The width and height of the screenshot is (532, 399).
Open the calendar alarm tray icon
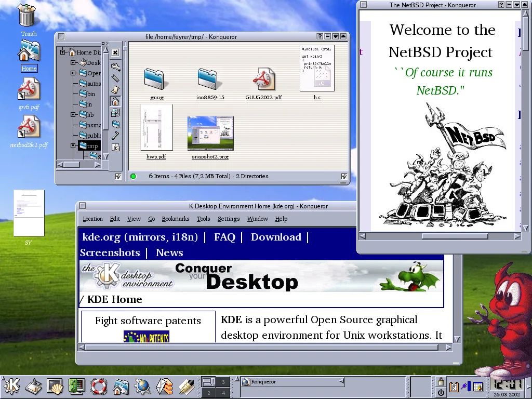(x=478, y=387)
